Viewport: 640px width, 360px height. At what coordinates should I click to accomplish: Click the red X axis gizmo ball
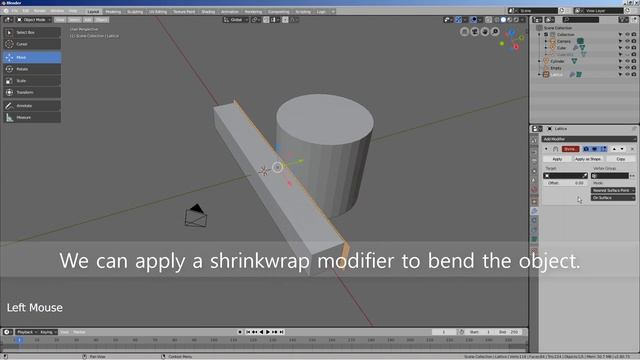(x=516, y=47)
